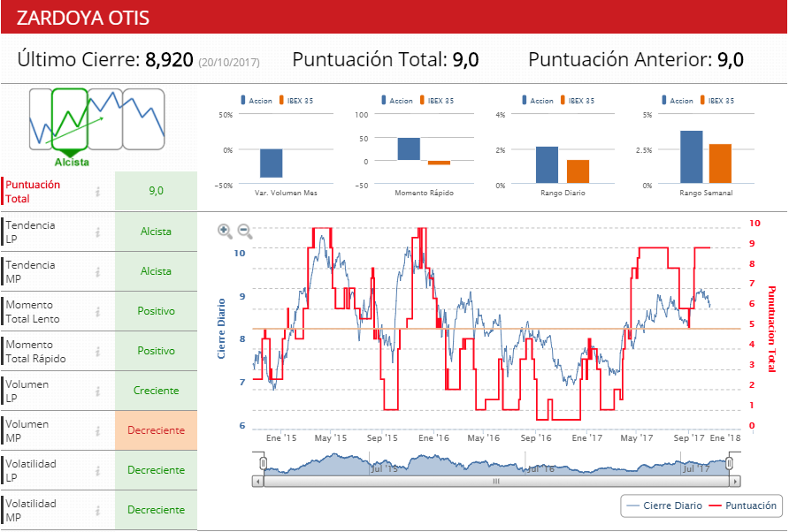This screenshot has width=789, height=532.
Task: Click the Puntuación Anterior 9,0 text
Action: (635, 60)
